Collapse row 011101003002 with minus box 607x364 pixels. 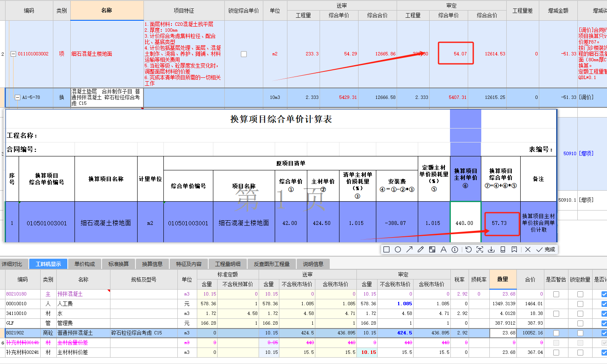[x=14, y=54]
